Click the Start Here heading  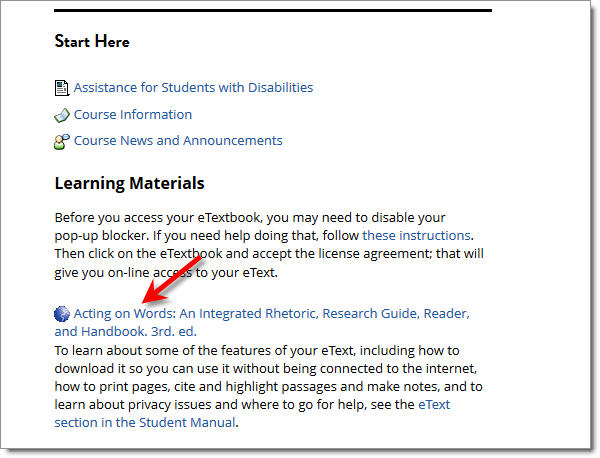click(92, 41)
